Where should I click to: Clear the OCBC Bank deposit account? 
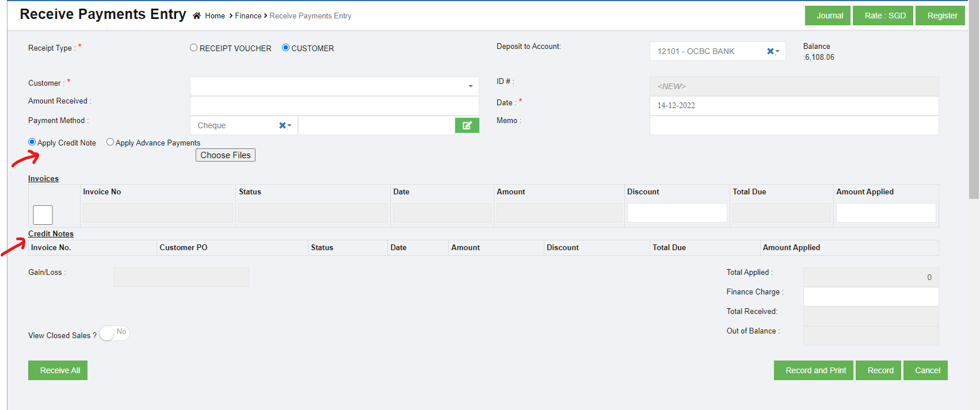pyautogui.click(x=770, y=51)
